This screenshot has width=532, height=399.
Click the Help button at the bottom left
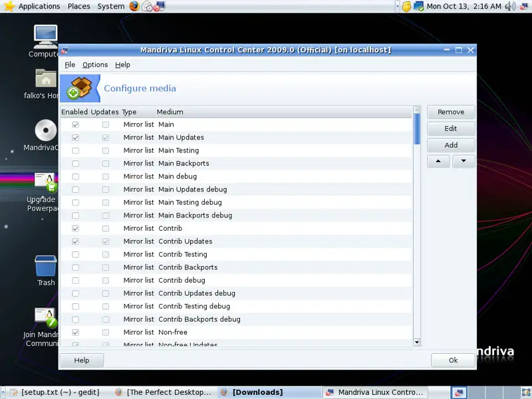[82, 360]
